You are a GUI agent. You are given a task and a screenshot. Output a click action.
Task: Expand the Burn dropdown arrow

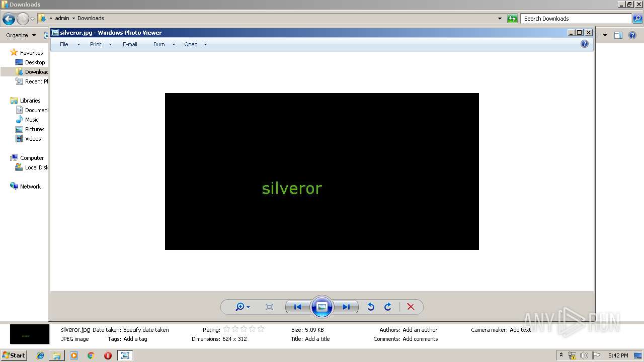click(174, 45)
